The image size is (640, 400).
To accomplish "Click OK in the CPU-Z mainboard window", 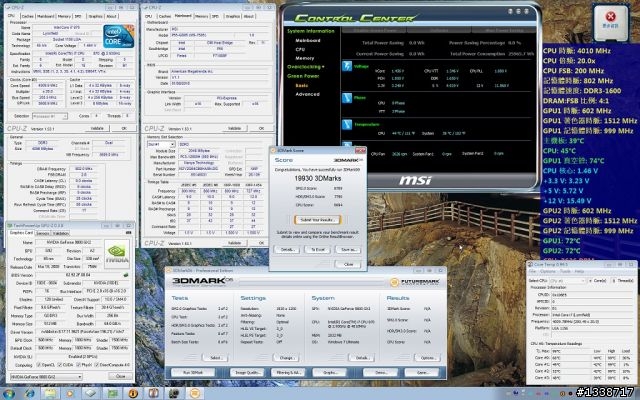I will click(x=261, y=129).
